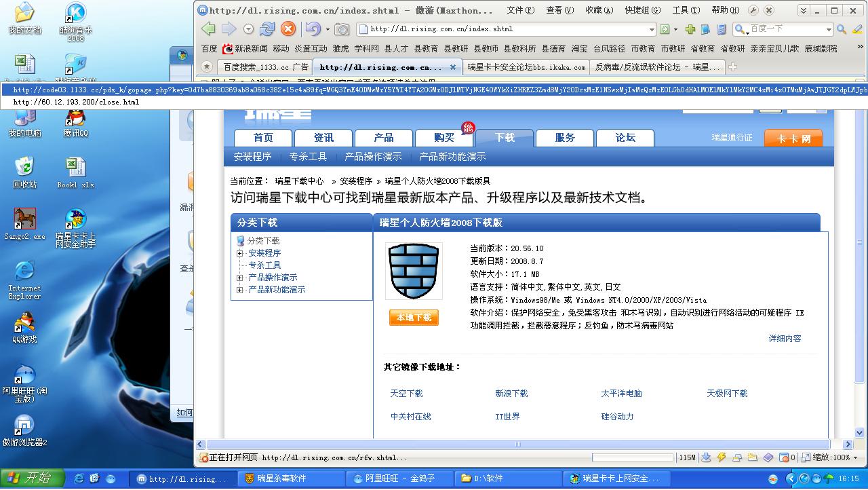The width and height of the screenshot is (868, 490).
Task: Stop loading with the orange X button
Action: 288,29
